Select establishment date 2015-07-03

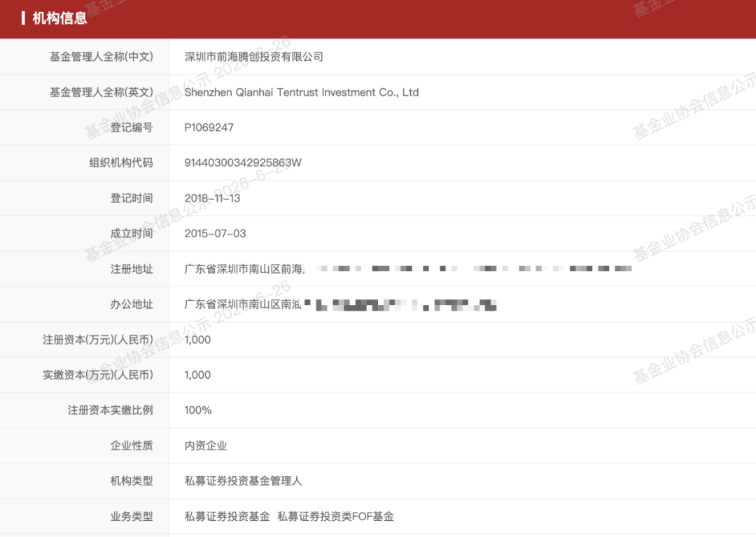(215, 233)
